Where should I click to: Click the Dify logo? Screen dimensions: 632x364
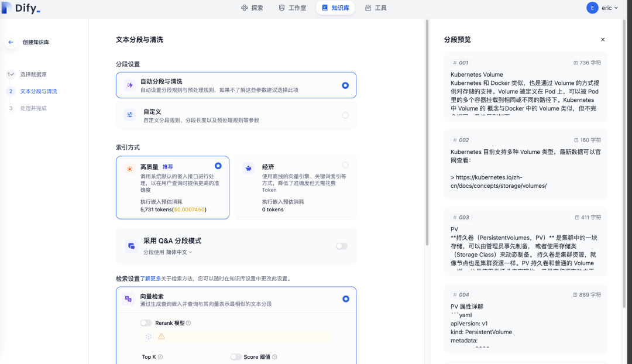click(x=21, y=8)
